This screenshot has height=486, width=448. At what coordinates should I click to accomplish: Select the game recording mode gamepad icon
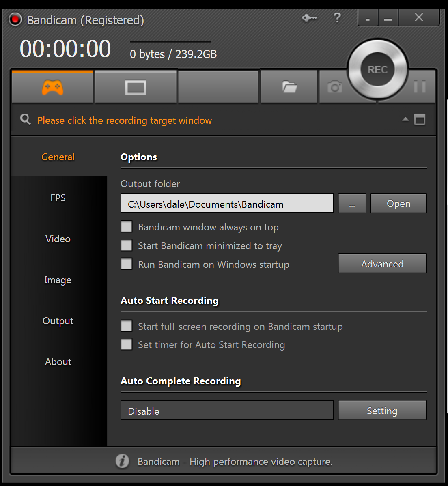tap(52, 87)
